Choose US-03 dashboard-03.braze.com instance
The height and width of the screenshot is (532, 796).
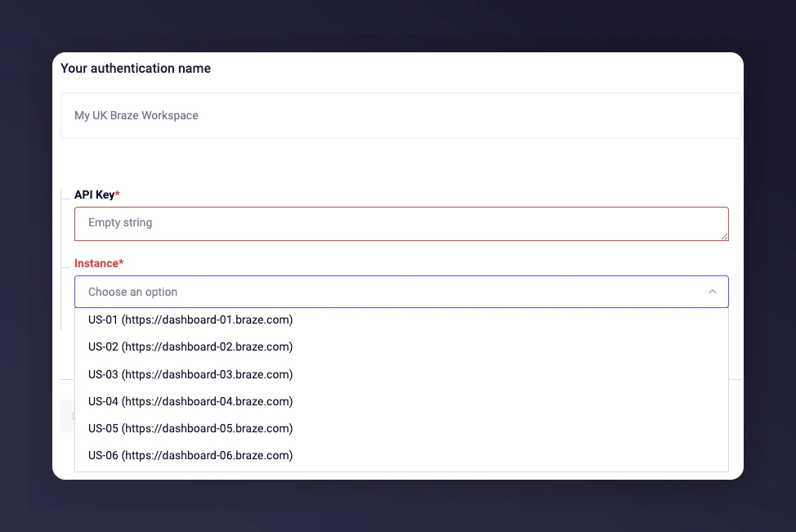pyautogui.click(x=401, y=374)
